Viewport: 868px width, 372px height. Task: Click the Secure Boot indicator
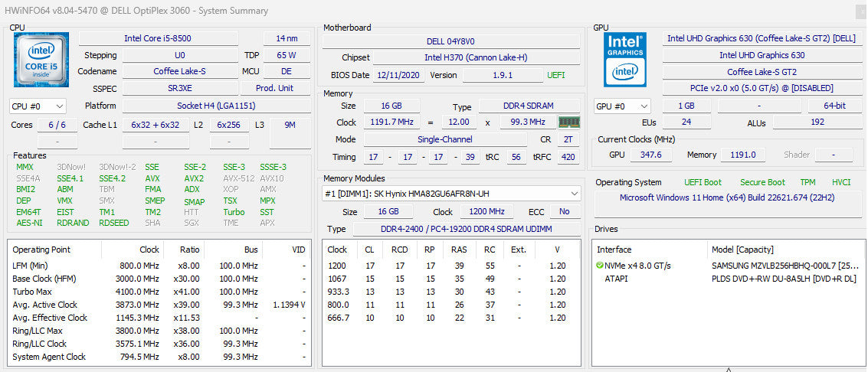[763, 182]
